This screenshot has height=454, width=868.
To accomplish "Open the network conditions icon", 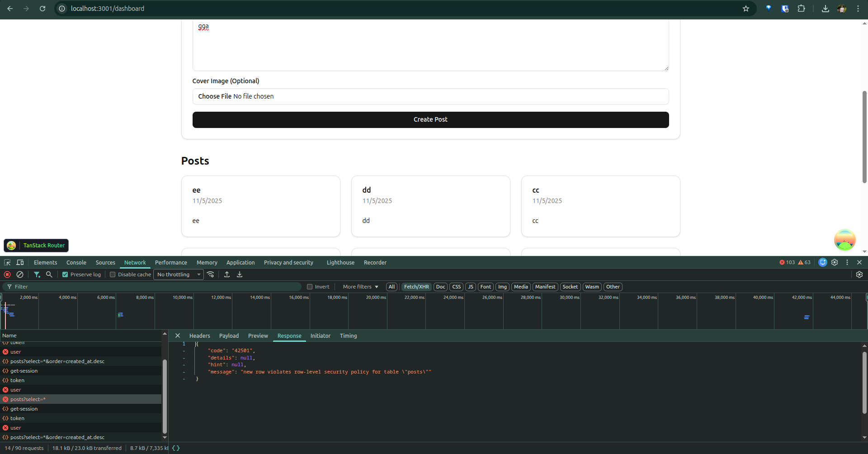I will point(211,274).
